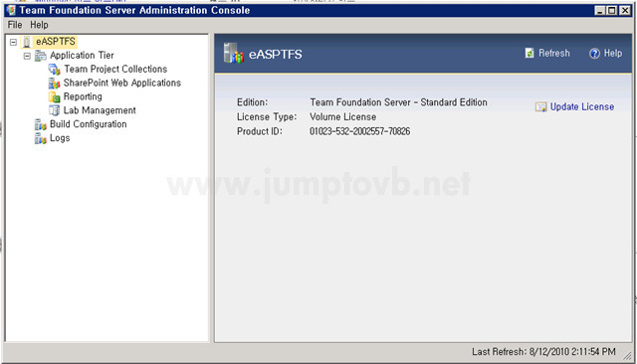Click the SharePoint Web Applications icon

click(x=54, y=84)
